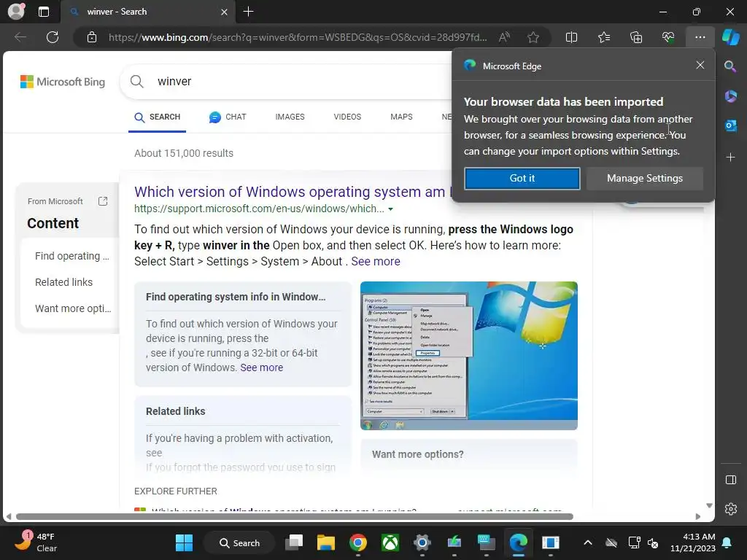Viewport: 747px width, 560px height.
Task: Switch to the VIDEOS tab
Action: click(347, 117)
